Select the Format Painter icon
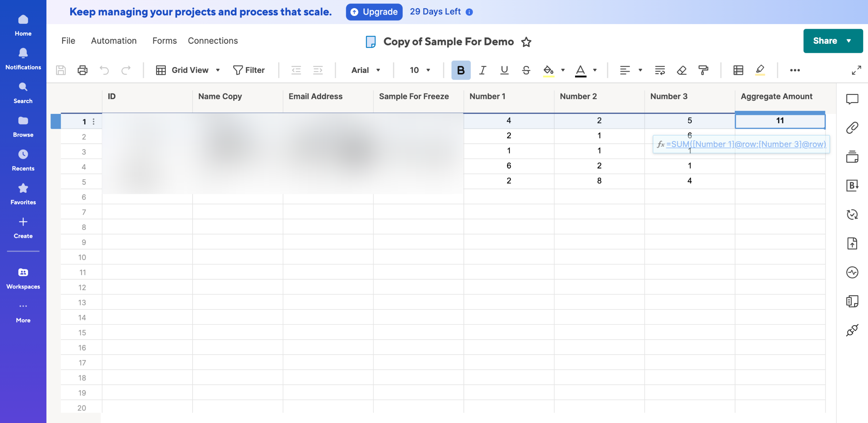 (703, 70)
